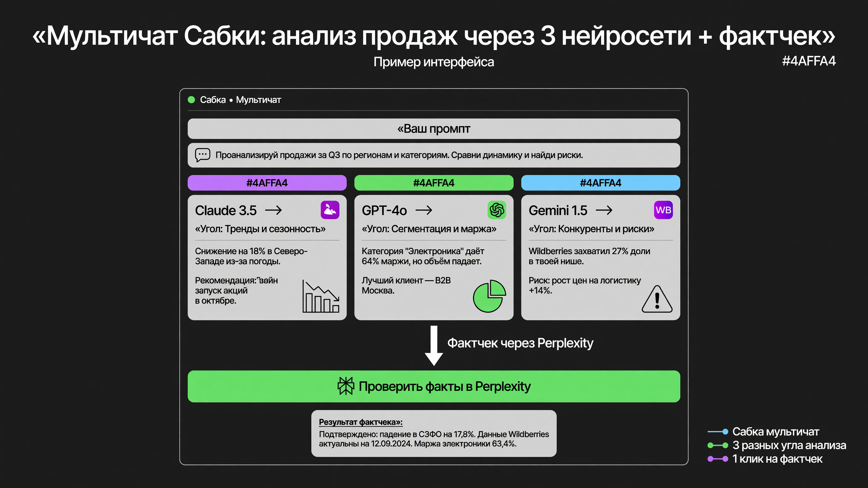Screen dimensions: 868x488
Task: Click Wildberries захватил 27% доли text
Action: [589, 256]
